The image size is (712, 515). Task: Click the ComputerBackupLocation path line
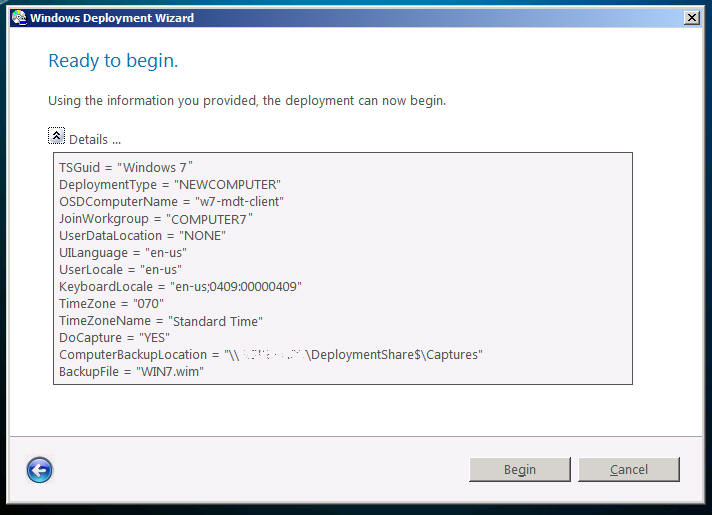(x=270, y=354)
